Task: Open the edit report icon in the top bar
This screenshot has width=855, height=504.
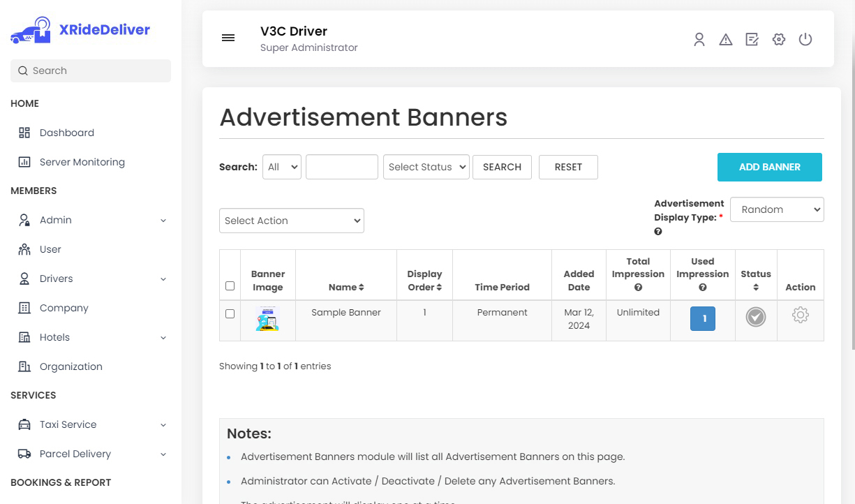Action: pyautogui.click(x=752, y=39)
